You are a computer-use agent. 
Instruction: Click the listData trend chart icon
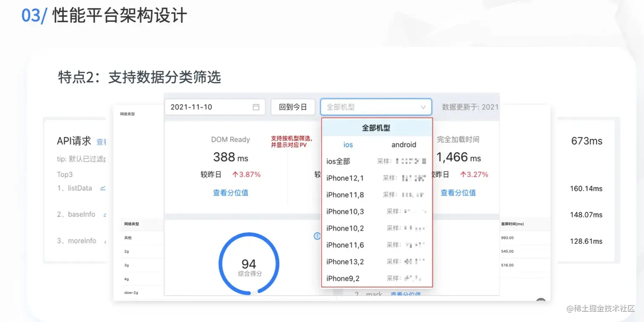click(103, 188)
